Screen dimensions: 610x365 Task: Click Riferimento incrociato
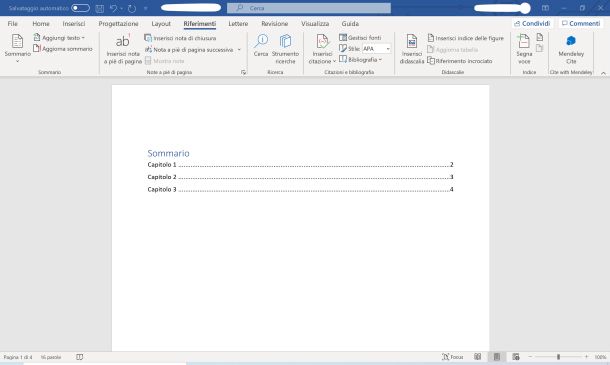459,61
